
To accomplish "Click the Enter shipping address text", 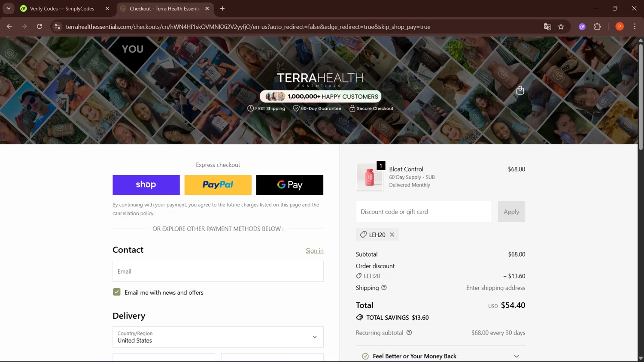I will point(495,288).
